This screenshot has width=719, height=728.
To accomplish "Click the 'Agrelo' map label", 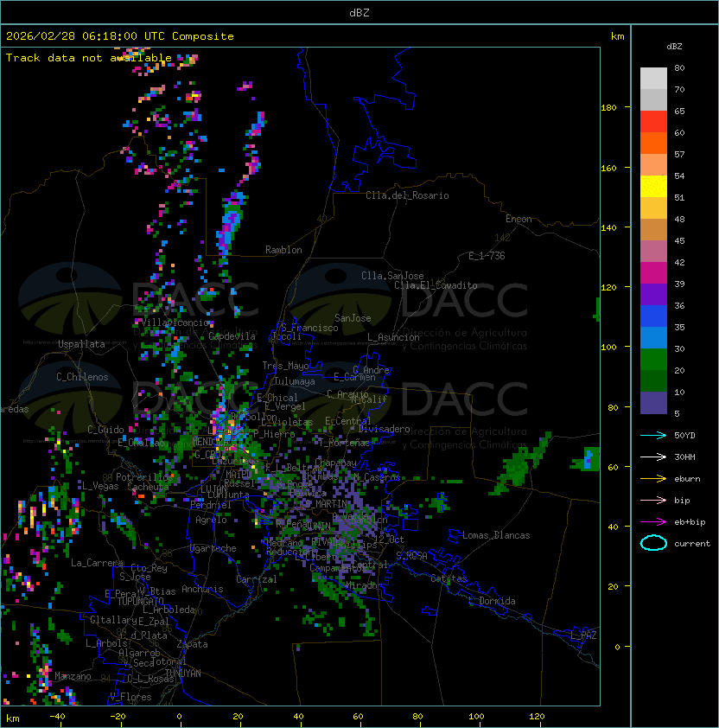I will (211, 520).
